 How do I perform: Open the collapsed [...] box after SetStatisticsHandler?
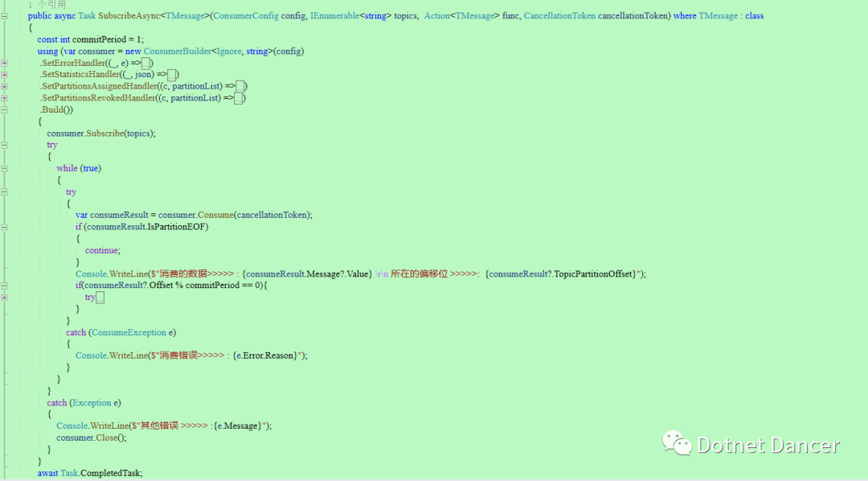[172, 75]
